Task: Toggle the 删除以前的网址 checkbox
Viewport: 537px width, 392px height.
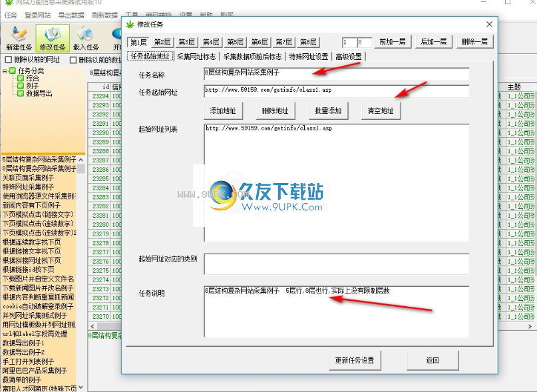Action: coord(8,60)
